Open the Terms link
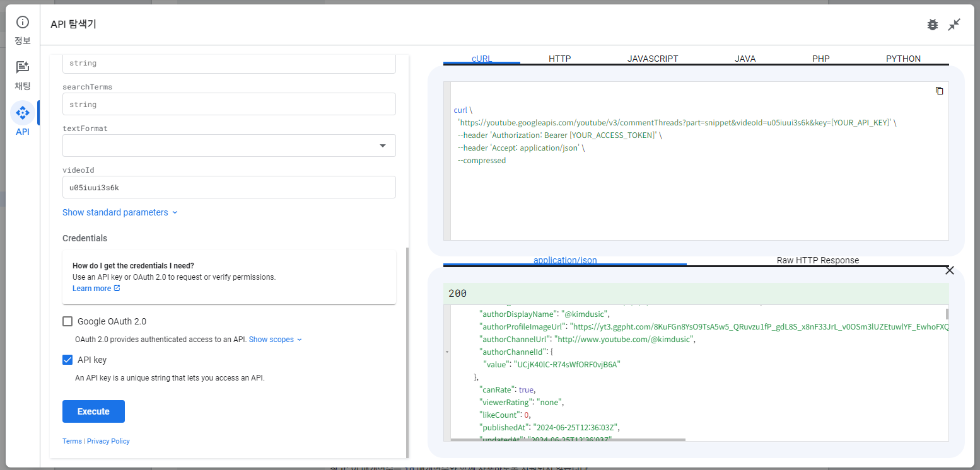The height and width of the screenshot is (470, 980). coord(72,441)
